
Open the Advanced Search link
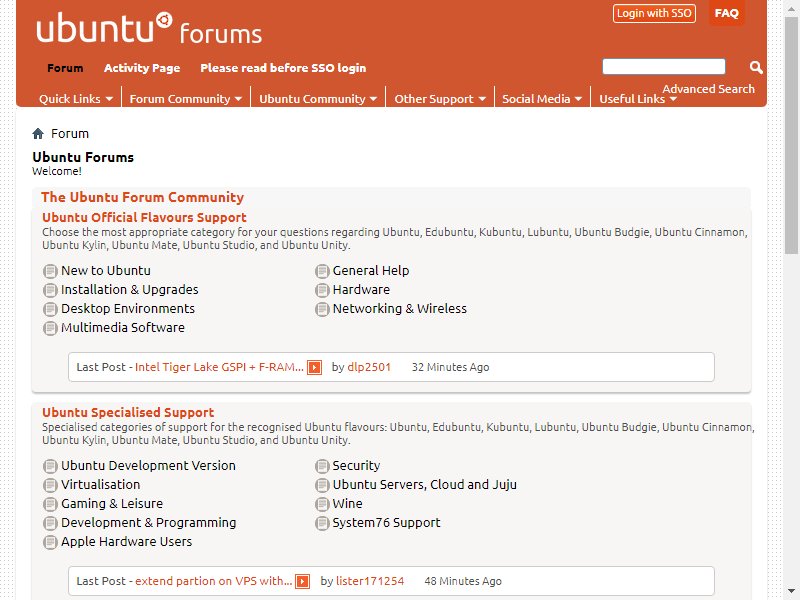(708, 89)
